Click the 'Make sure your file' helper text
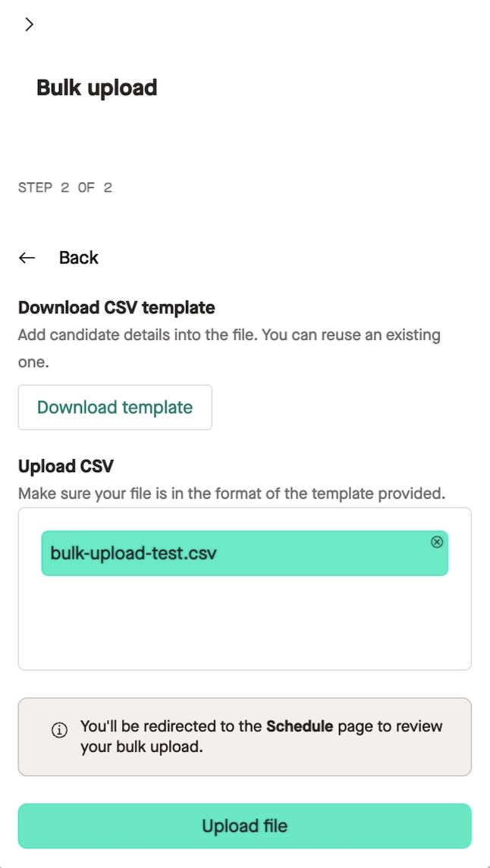 point(232,493)
